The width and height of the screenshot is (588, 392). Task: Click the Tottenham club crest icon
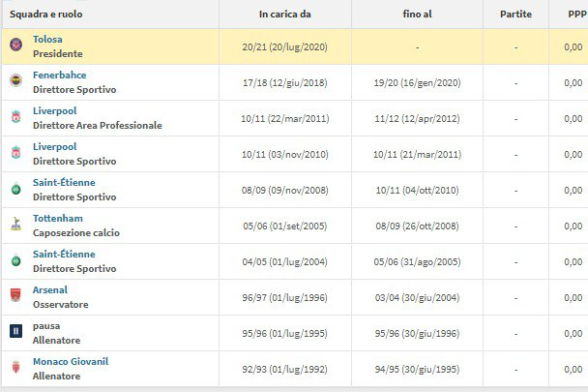(15, 224)
